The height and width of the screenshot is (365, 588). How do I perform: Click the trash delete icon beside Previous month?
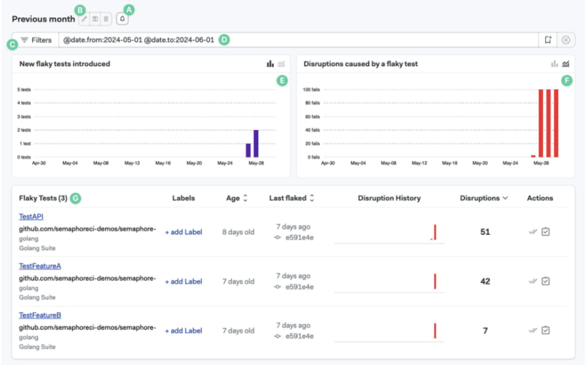tap(106, 19)
